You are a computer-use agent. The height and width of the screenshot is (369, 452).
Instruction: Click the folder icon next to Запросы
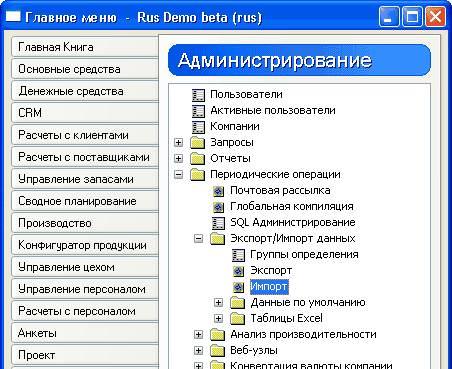point(197,143)
